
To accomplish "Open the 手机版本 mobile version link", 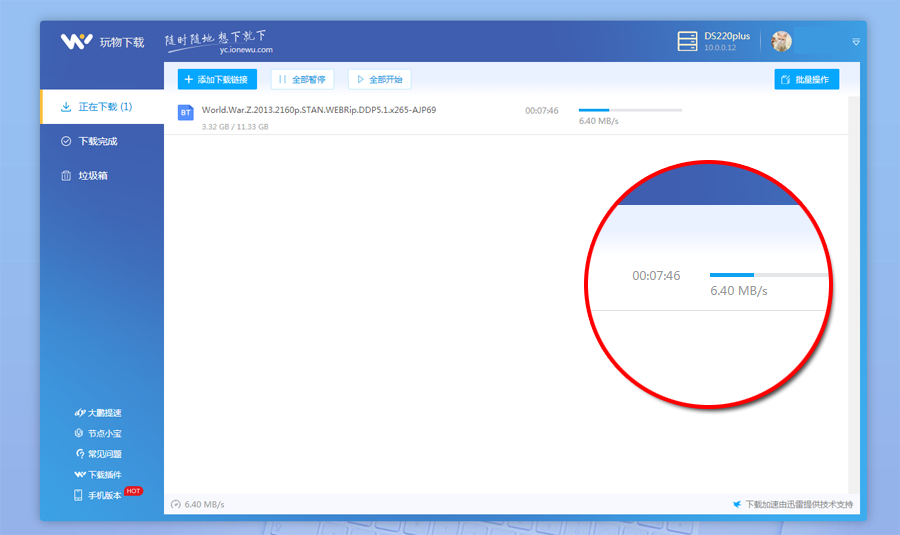I will pos(98,495).
